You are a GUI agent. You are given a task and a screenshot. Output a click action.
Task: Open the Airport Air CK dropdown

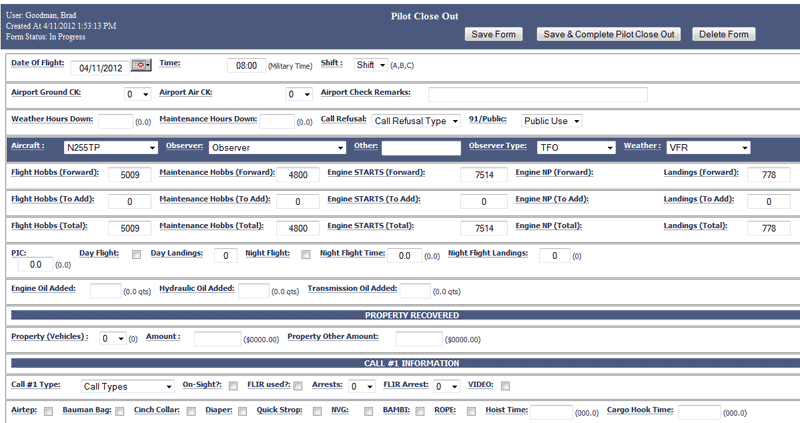(298, 94)
